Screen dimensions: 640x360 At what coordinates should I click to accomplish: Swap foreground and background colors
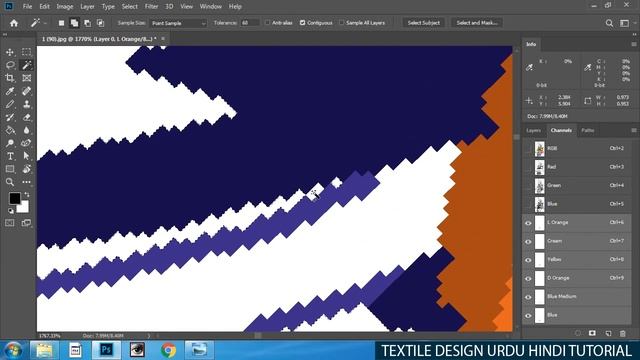(x=27, y=195)
